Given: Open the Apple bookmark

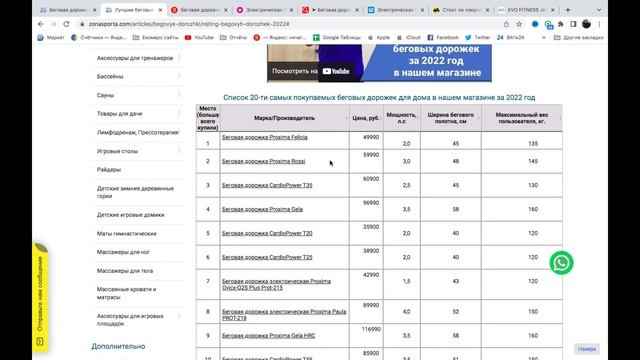Looking at the screenshot, I should tap(379, 38).
